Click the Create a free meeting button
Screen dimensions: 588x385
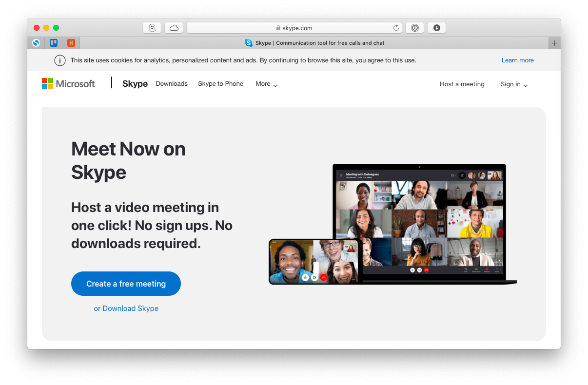pos(126,284)
